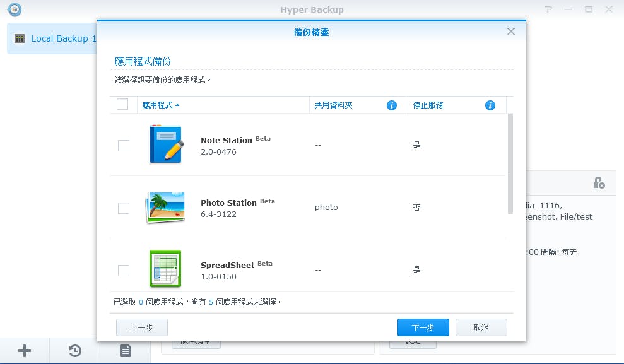
Task: Click 是 in SpreadSheet row
Action: 416,270
